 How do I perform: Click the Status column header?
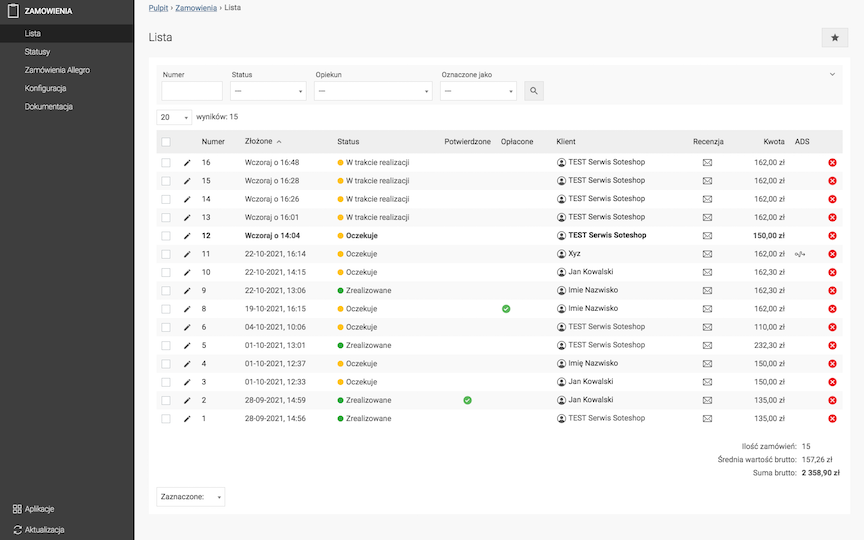pyautogui.click(x=348, y=142)
